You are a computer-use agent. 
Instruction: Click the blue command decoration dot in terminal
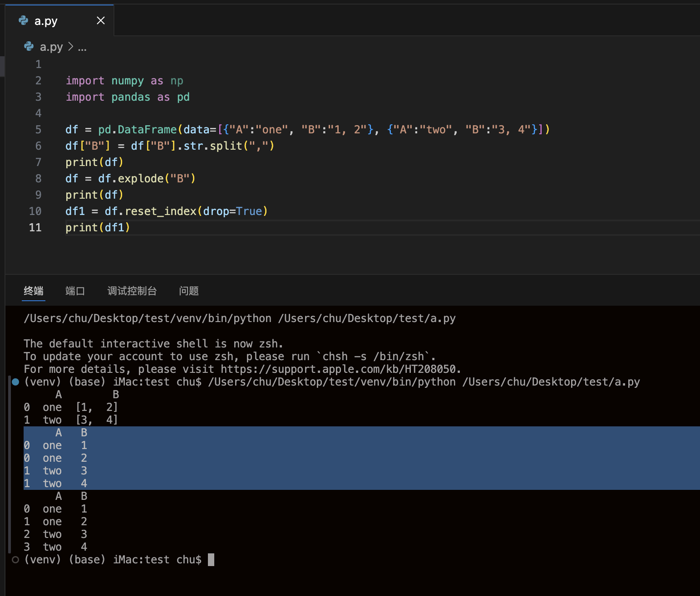click(15, 382)
